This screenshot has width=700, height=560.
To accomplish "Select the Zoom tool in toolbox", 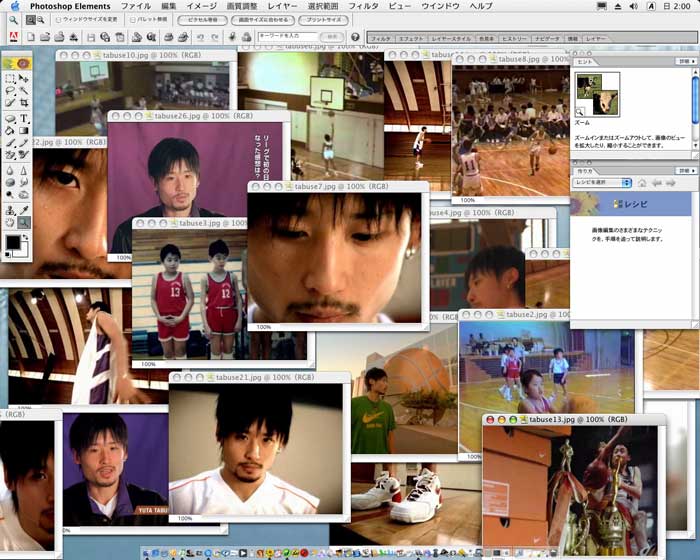I will tap(24, 222).
